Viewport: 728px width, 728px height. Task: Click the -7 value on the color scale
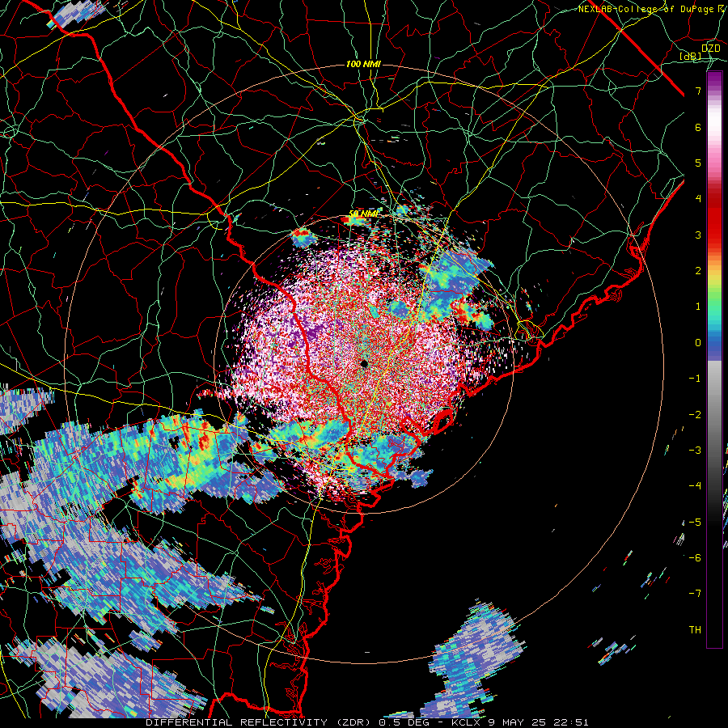pos(695,594)
